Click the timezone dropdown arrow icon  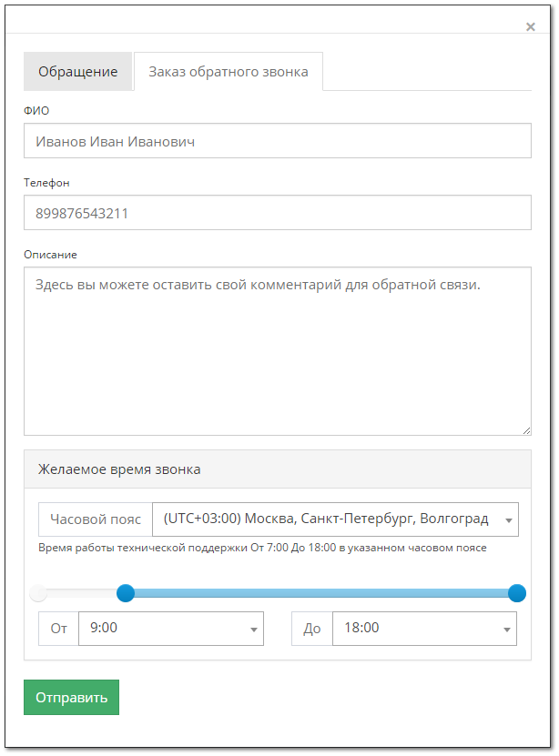pyautogui.click(x=508, y=520)
